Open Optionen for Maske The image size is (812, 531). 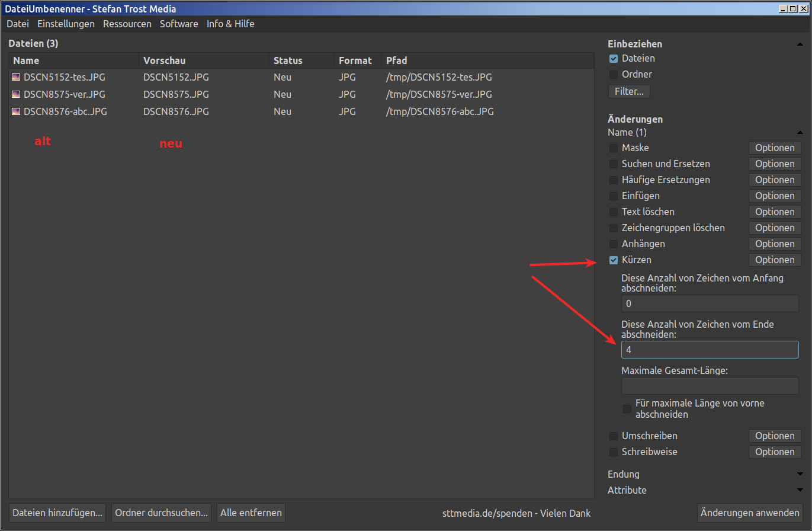[775, 148]
